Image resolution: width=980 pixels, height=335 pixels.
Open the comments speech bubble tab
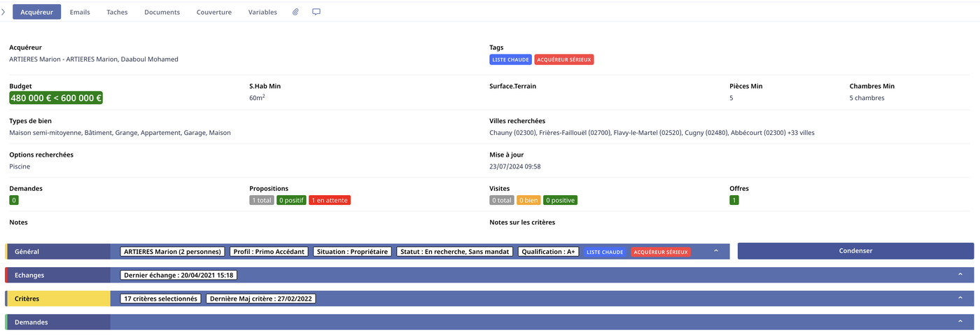click(x=316, y=12)
